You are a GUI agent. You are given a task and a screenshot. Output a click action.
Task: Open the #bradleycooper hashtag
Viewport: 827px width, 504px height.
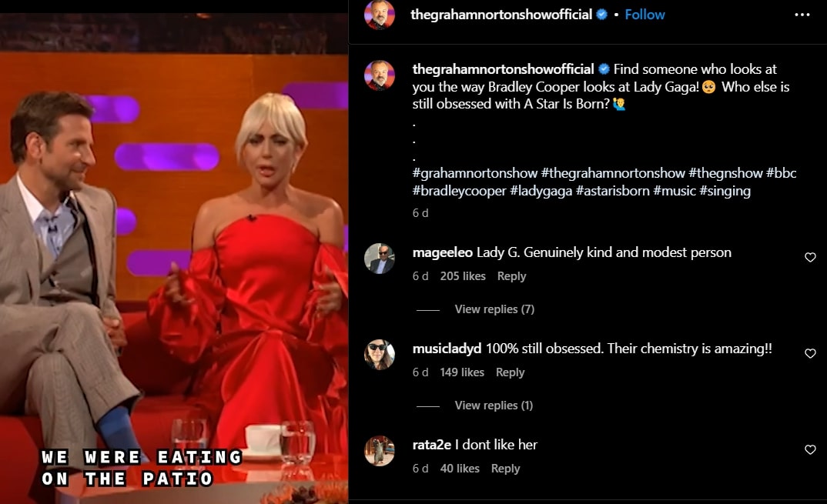(x=459, y=191)
